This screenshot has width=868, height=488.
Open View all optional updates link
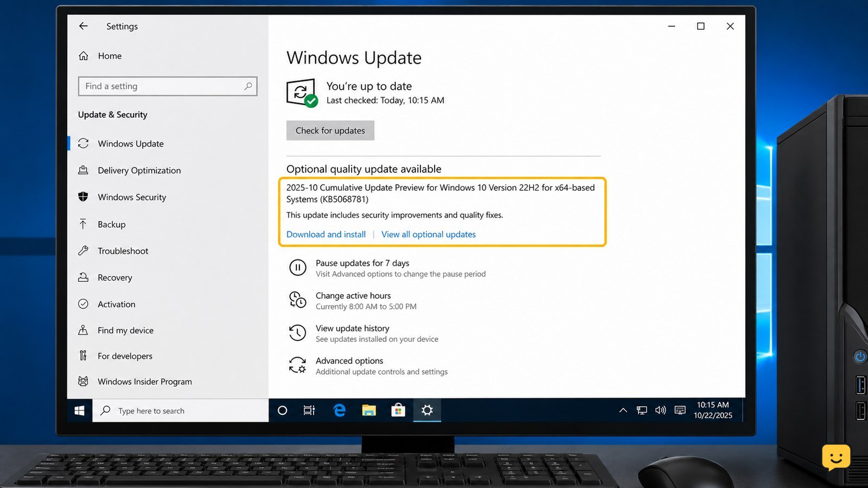[x=429, y=234]
